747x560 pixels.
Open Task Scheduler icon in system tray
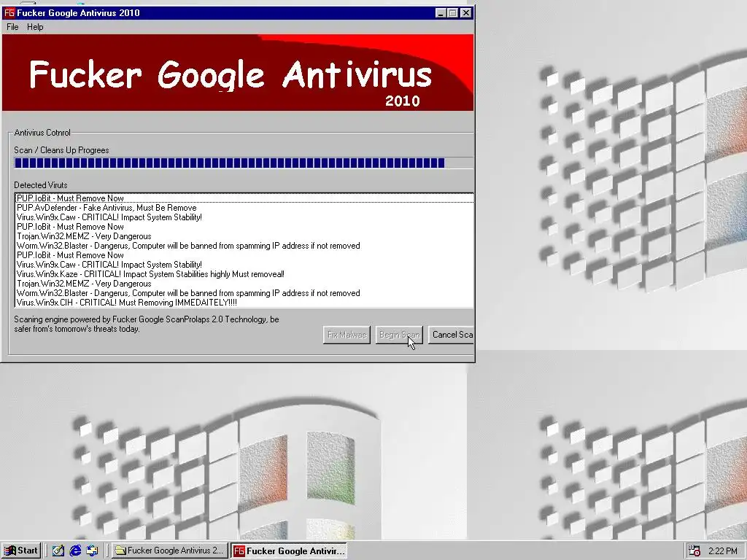click(694, 551)
